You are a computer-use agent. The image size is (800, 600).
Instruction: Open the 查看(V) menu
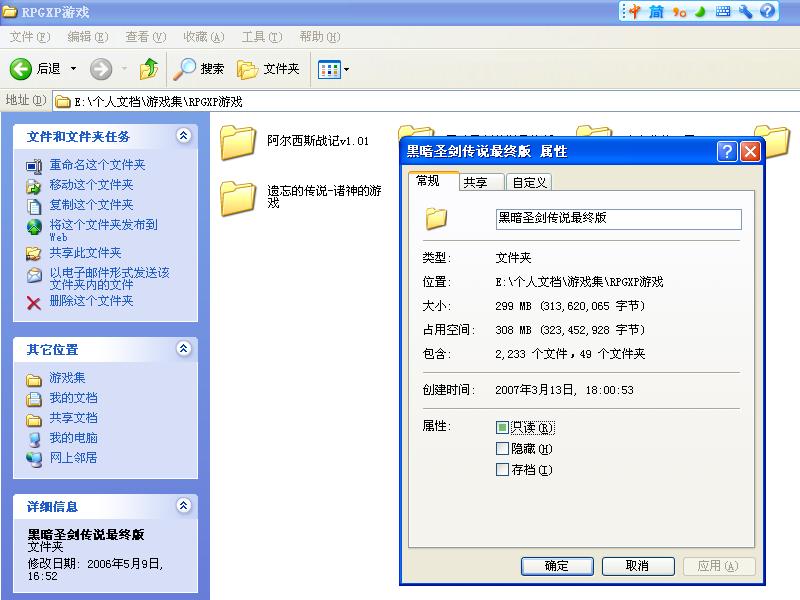pos(146,37)
